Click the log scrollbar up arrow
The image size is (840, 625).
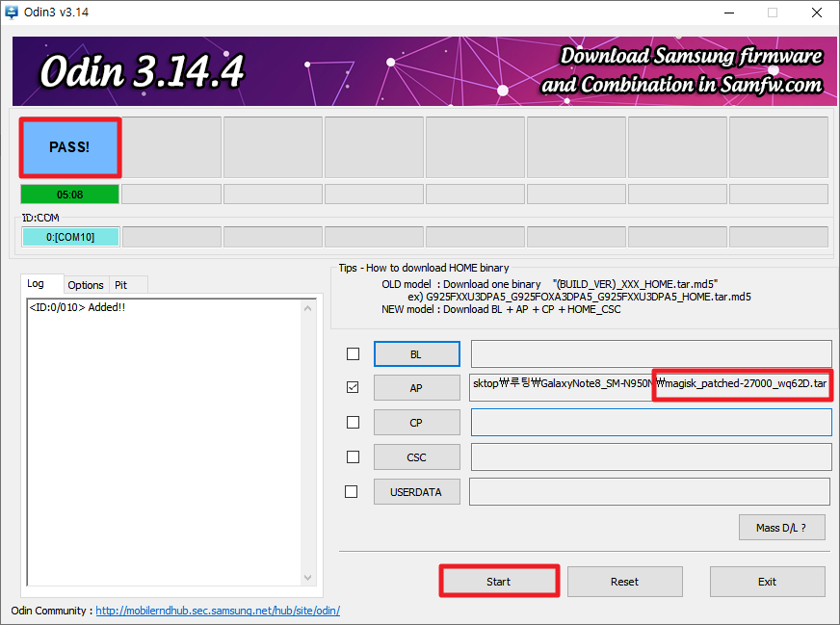pyautogui.click(x=307, y=308)
